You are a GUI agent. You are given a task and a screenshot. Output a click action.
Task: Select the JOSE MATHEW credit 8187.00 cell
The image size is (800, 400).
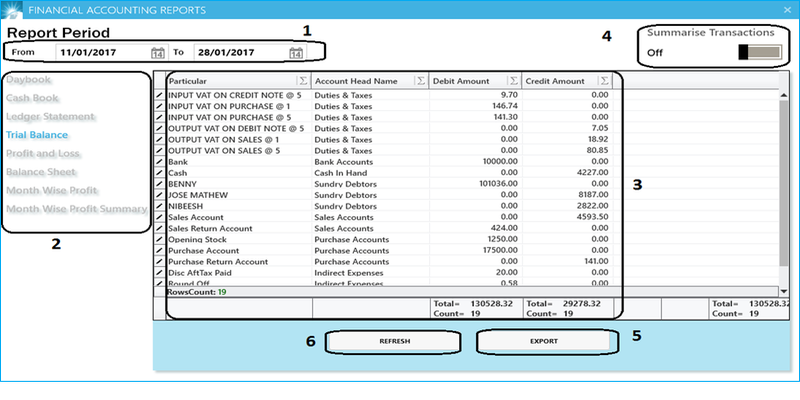point(567,195)
